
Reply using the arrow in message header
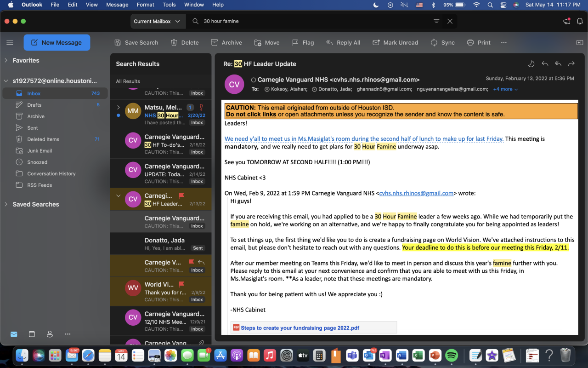(545, 64)
